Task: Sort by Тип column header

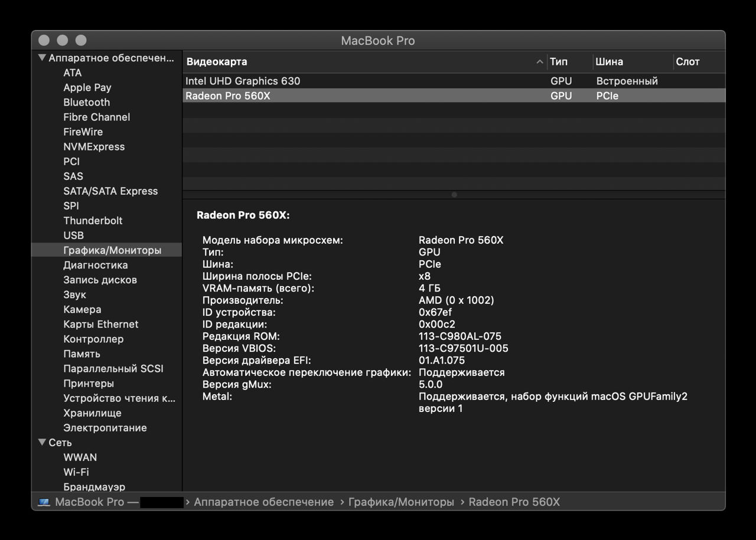Action: tap(570, 61)
